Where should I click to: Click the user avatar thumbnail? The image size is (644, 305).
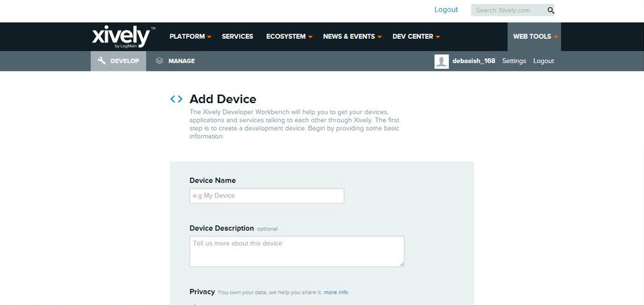point(441,61)
